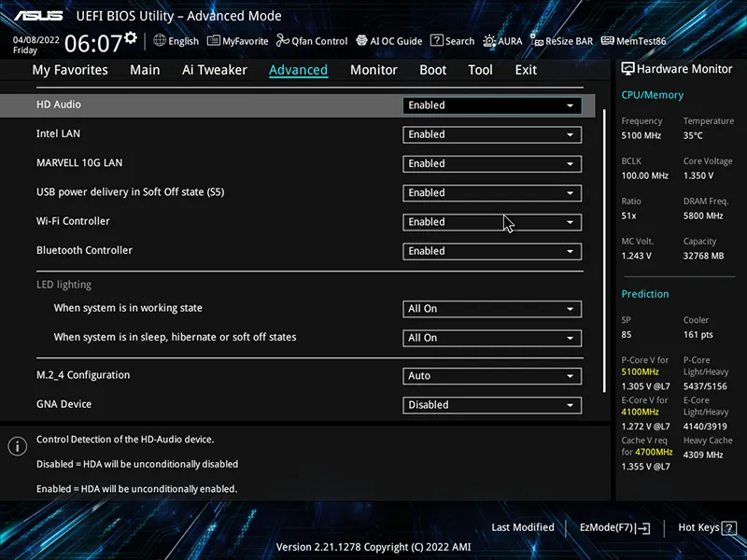Click the 1.350 V core voltage value
The height and width of the screenshot is (560, 747).
(698, 175)
